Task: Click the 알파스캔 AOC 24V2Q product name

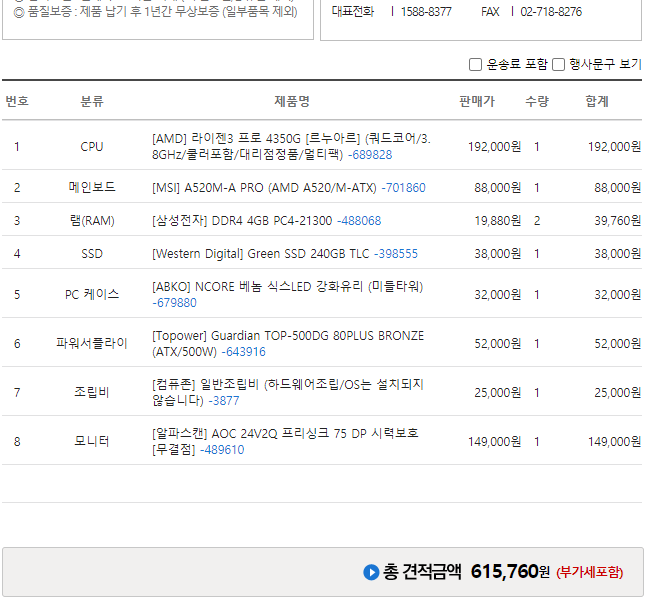Action: pos(285,441)
